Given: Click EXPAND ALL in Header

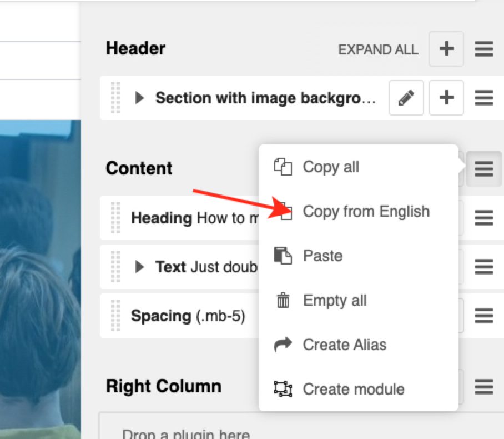Looking at the screenshot, I should [x=377, y=49].
